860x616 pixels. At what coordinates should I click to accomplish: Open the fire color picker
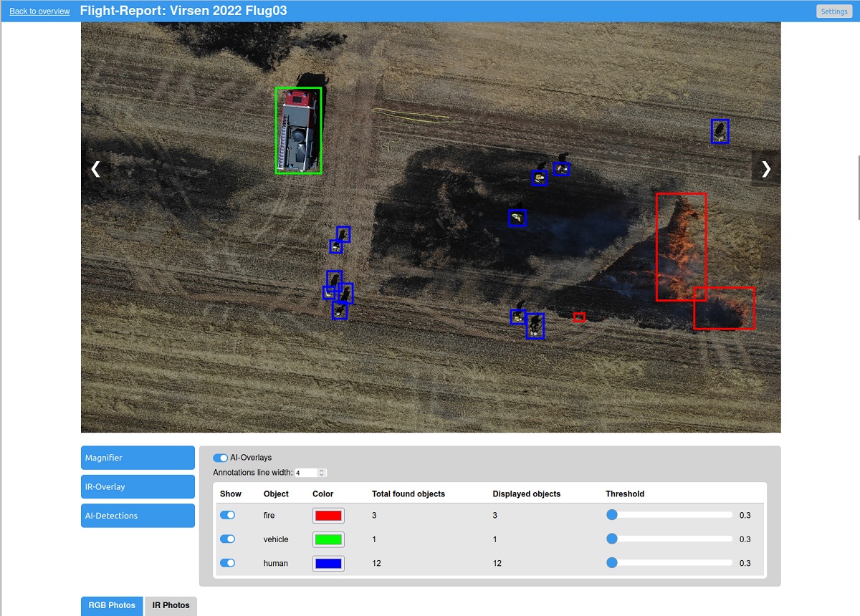tap(328, 516)
